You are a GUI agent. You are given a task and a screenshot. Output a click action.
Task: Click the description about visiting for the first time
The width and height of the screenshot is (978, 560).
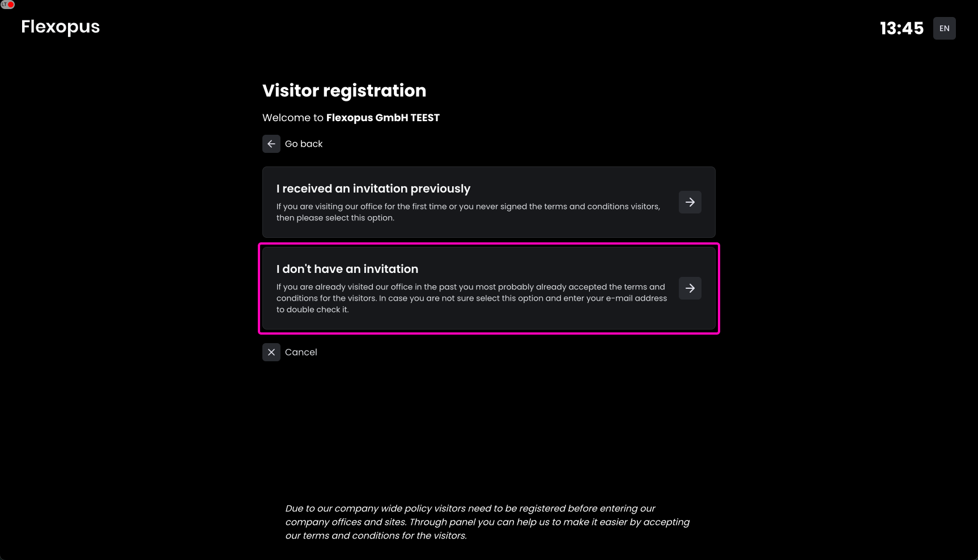(x=468, y=212)
